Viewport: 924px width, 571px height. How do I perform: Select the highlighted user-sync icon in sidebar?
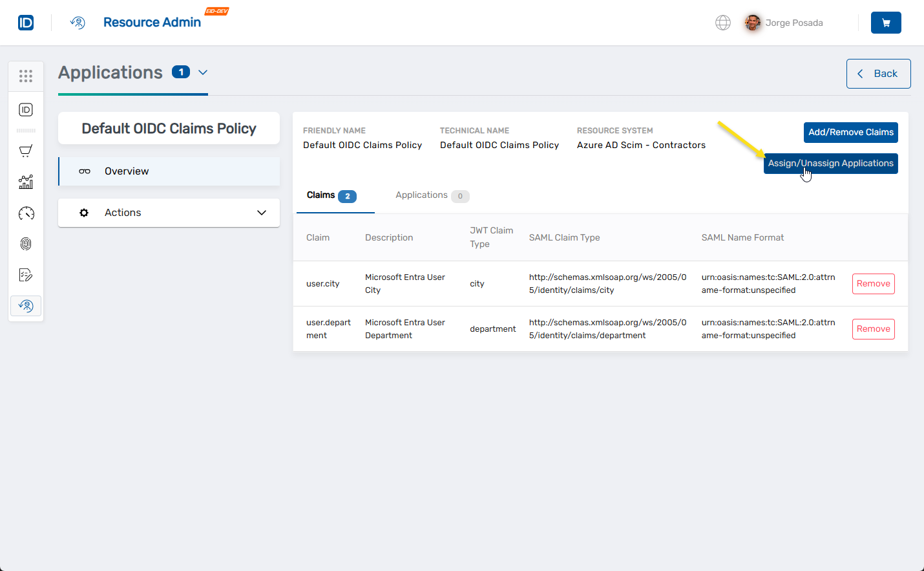[26, 305]
